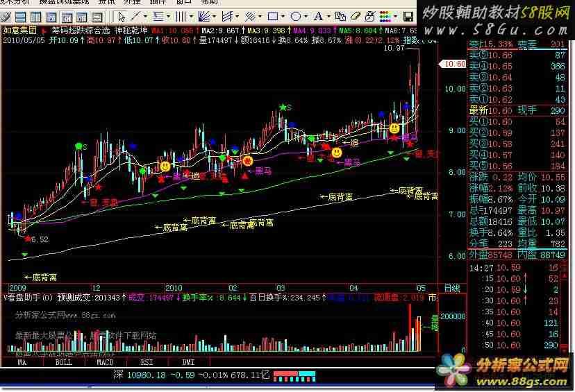Click the V看盘助手 indicator label
Screen dimensions: 575x392
(x=28, y=298)
